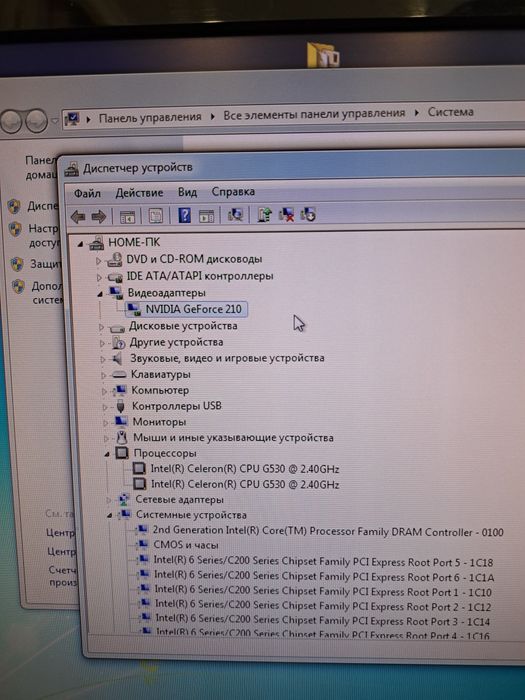Click Система in the address breadcrumb
Screen dimensions: 525x700
coord(450,112)
